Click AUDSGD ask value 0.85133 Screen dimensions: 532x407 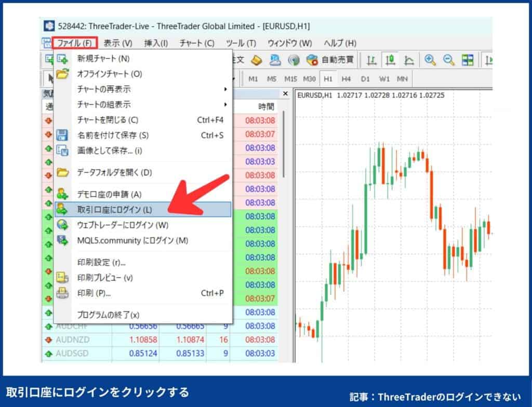pyautogui.click(x=190, y=354)
